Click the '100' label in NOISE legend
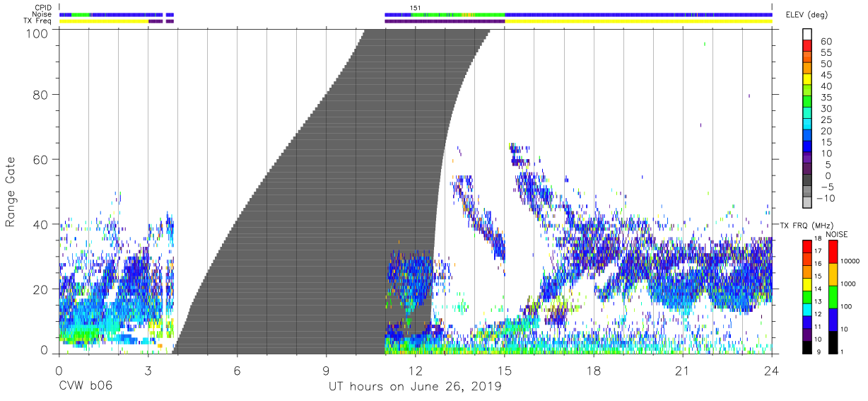Image resolution: width=868 pixels, height=401 pixels. 845,306
